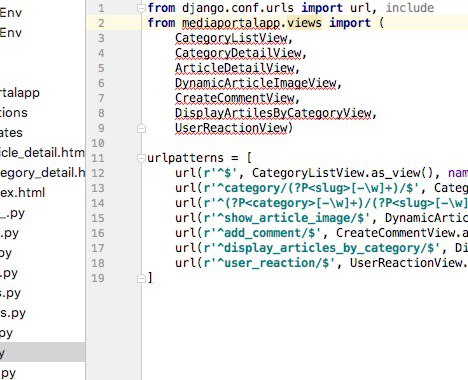Image resolution: width=468 pixels, height=380 pixels.
Task: Click 'DisplayArtilesByCategoryView' on line 8
Action: coord(273,113)
